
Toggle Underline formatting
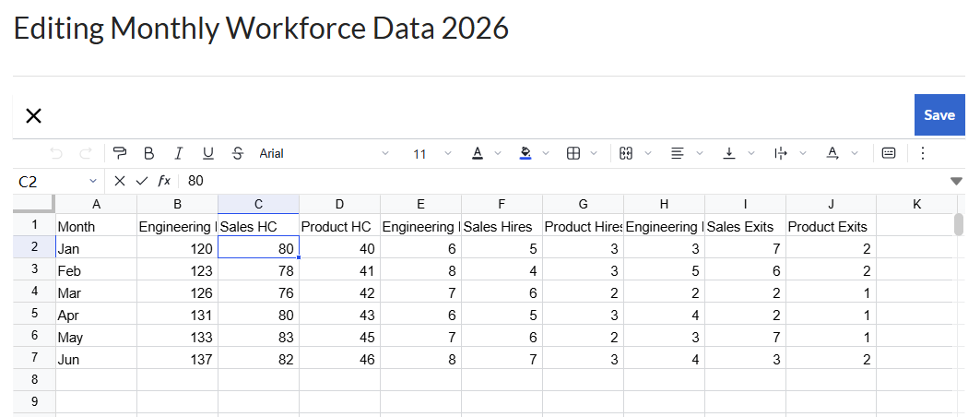(x=208, y=153)
